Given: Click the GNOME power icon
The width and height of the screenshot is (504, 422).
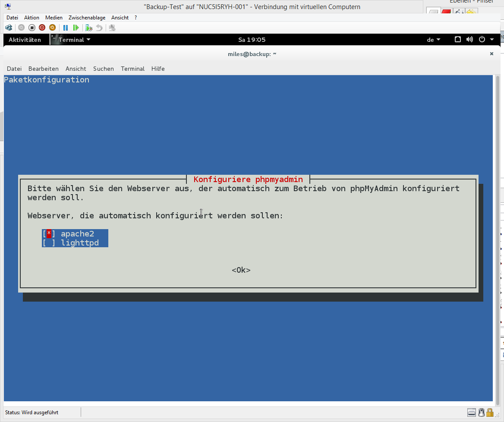Looking at the screenshot, I should pos(482,40).
